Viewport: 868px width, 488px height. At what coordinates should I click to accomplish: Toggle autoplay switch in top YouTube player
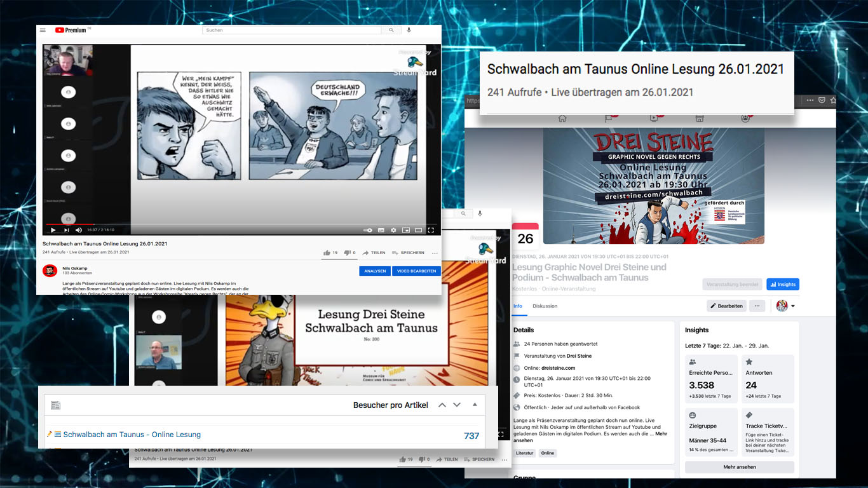pos(367,230)
